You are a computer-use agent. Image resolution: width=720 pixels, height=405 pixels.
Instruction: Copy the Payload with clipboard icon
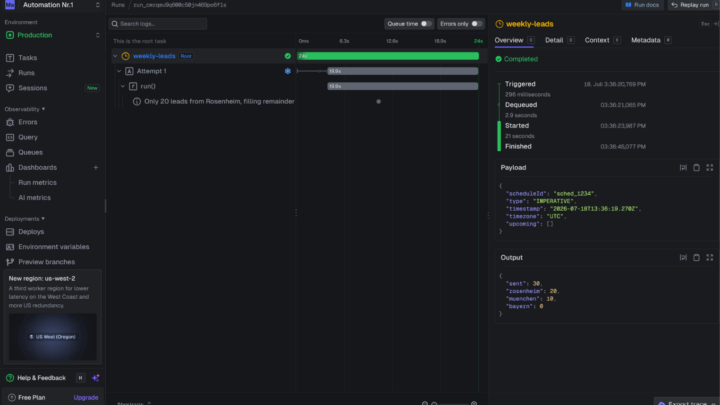click(696, 168)
